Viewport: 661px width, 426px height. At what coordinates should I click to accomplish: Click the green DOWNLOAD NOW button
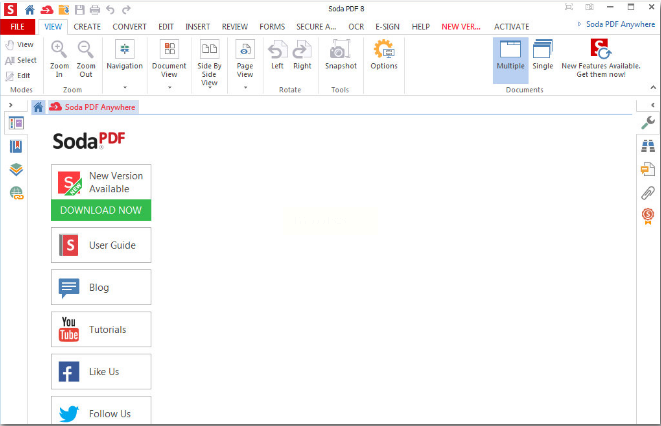pyautogui.click(x=101, y=210)
